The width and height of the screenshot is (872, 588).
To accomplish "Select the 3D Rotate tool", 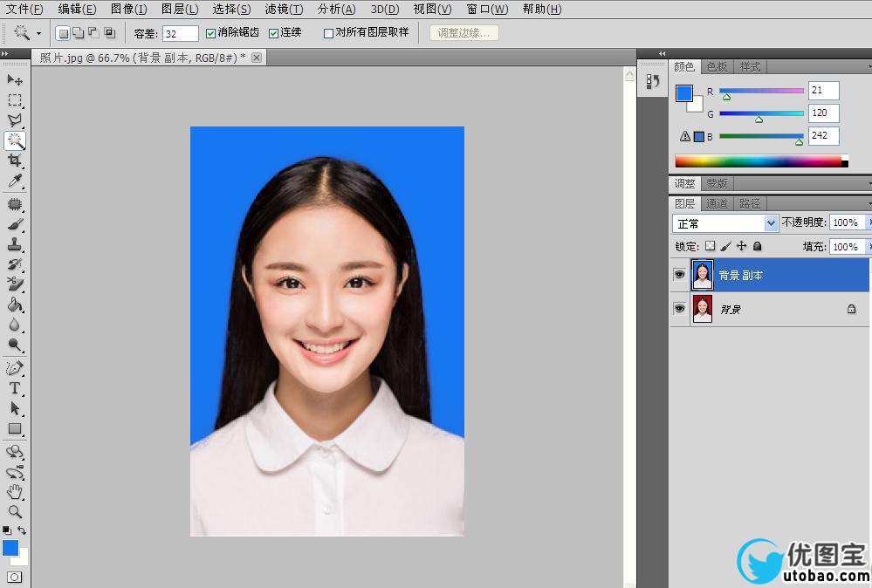I will pyautogui.click(x=15, y=451).
